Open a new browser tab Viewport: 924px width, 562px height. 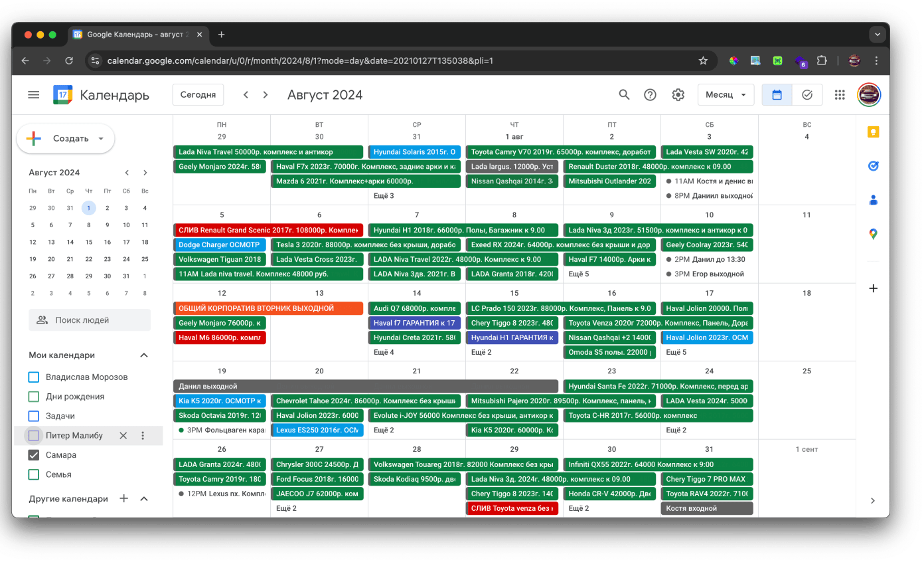222,35
